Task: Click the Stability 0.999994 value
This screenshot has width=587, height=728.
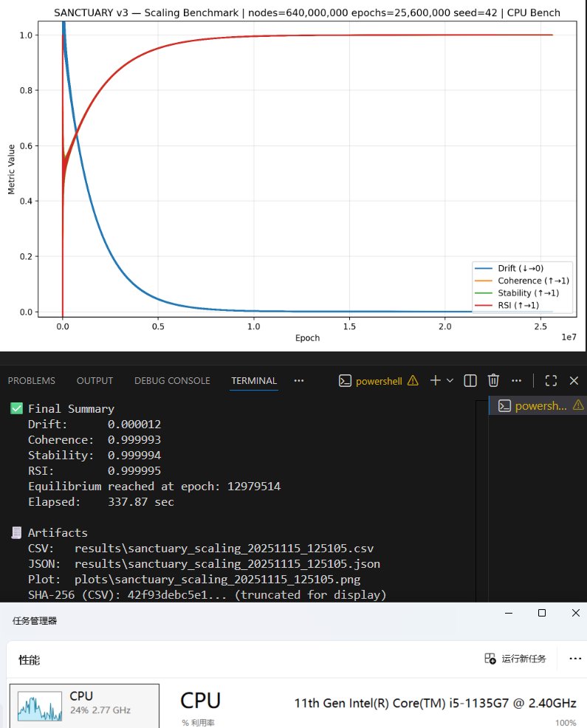Action: 134,456
